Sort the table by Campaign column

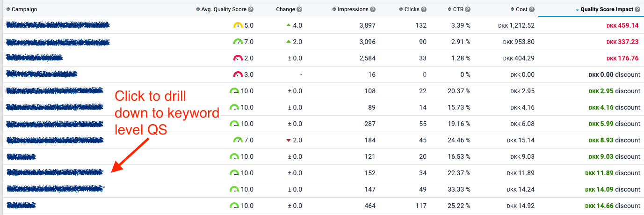click(x=24, y=9)
